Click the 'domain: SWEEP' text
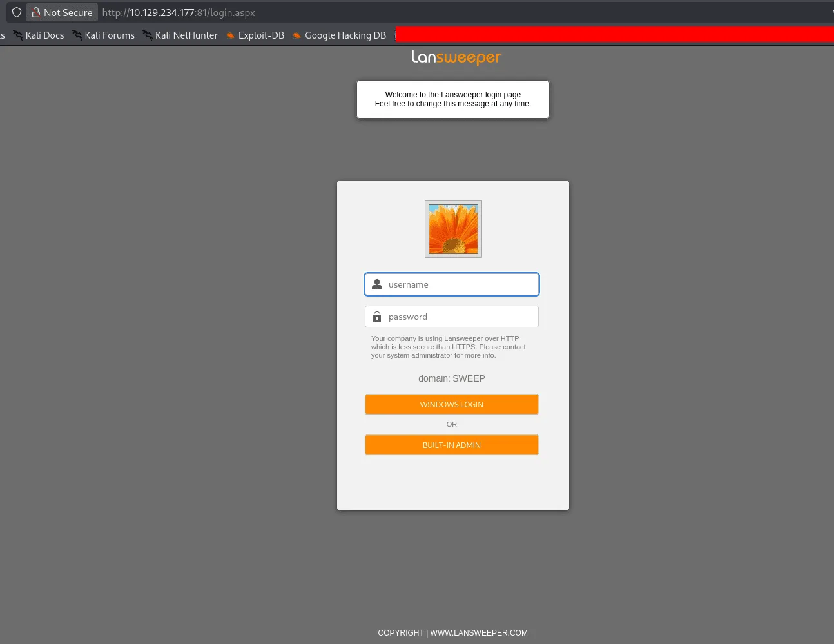834x644 pixels. pos(452,378)
